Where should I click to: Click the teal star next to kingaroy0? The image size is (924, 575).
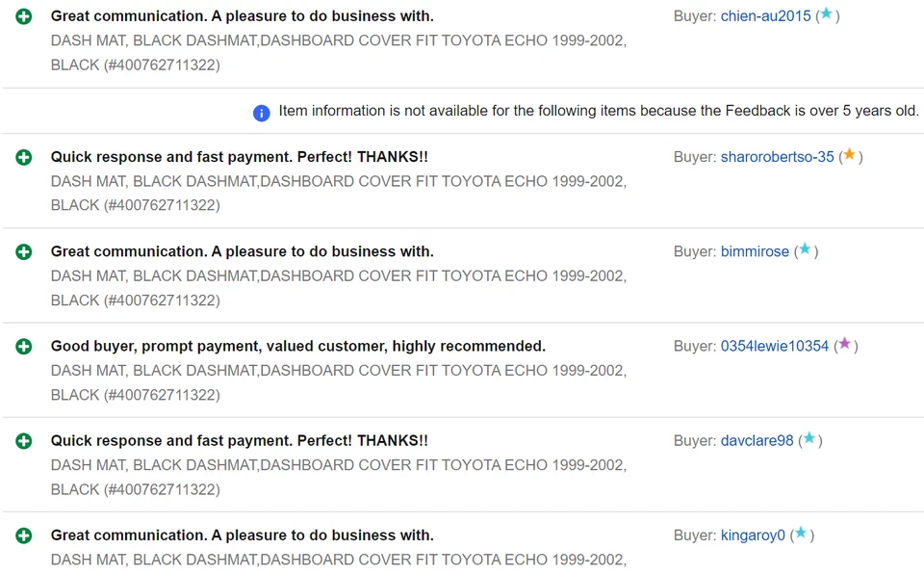(801, 533)
